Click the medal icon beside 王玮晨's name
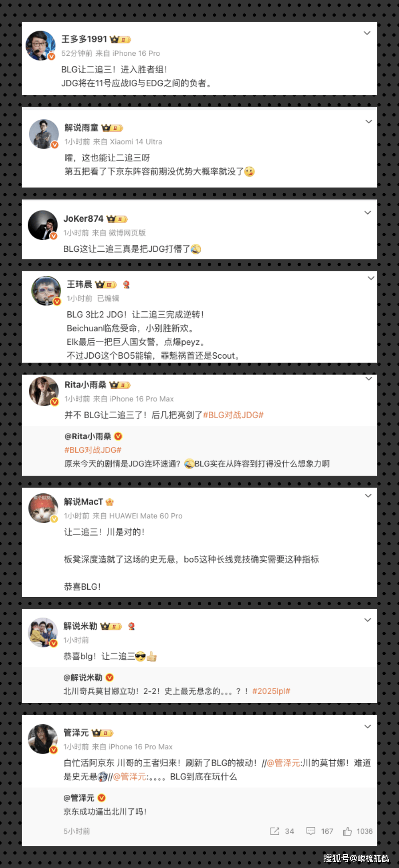The width and height of the screenshot is (399, 868). click(x=126, y=285)
